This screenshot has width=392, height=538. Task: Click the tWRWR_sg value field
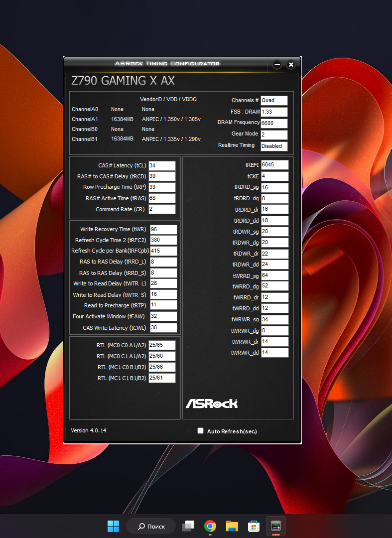(275, 320)
